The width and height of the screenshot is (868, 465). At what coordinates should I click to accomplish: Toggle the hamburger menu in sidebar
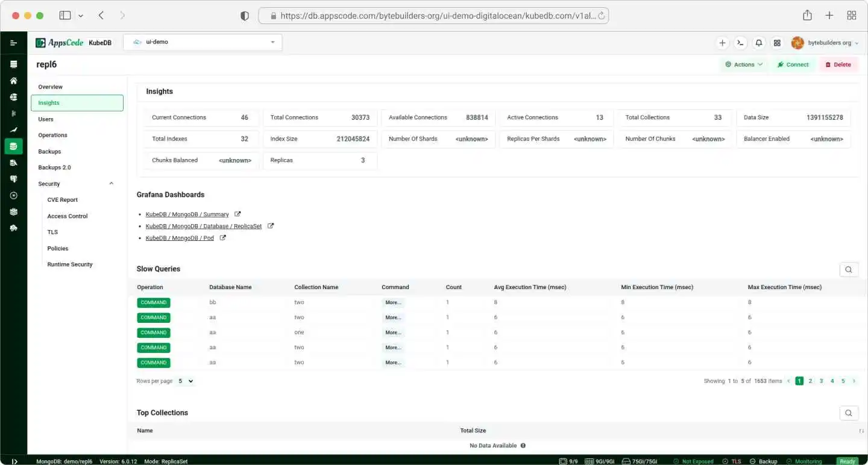coord(13,43)
